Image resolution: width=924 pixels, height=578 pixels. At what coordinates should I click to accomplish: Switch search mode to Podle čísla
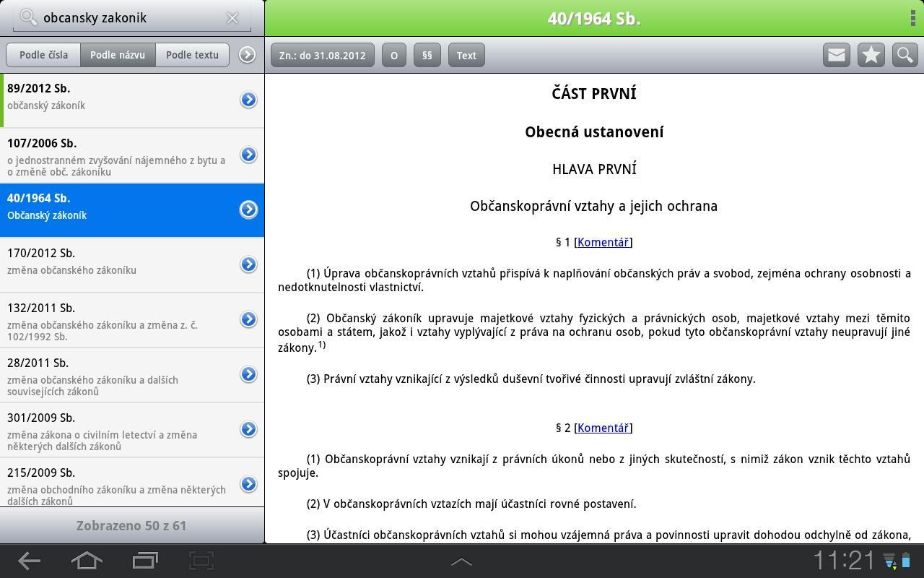(x=43, y=54)
